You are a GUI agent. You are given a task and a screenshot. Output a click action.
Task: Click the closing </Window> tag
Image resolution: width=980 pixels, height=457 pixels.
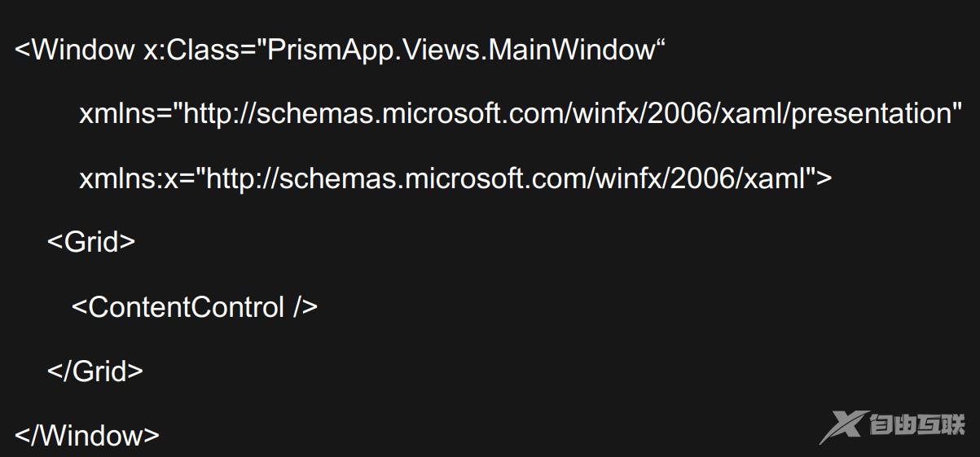coord(87,435)
